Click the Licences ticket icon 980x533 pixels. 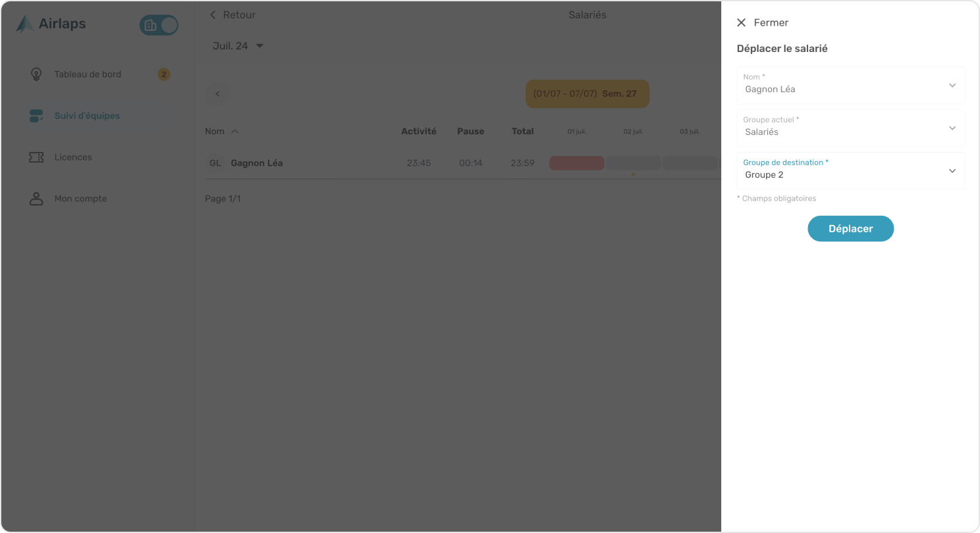36,157
